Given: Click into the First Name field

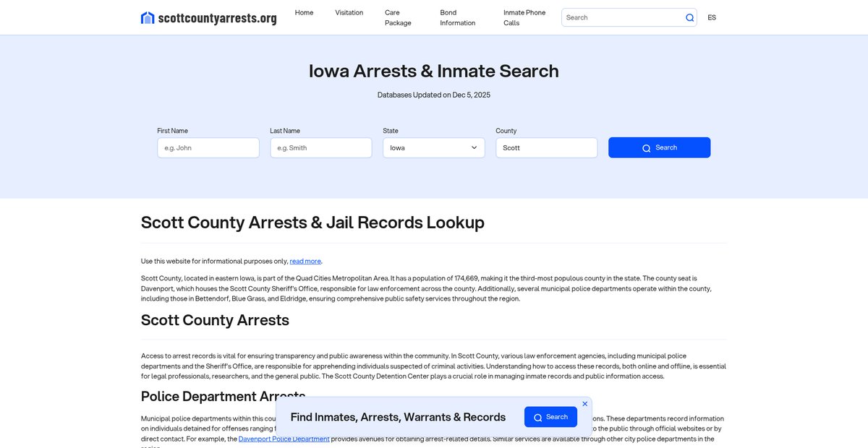Looking at the screenshot, I should [208, 147].
